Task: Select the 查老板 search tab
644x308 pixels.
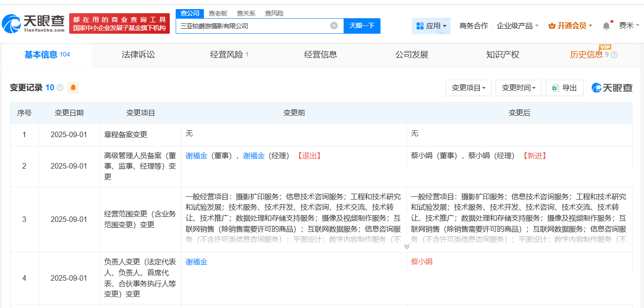Action: [x=218, y=13]
